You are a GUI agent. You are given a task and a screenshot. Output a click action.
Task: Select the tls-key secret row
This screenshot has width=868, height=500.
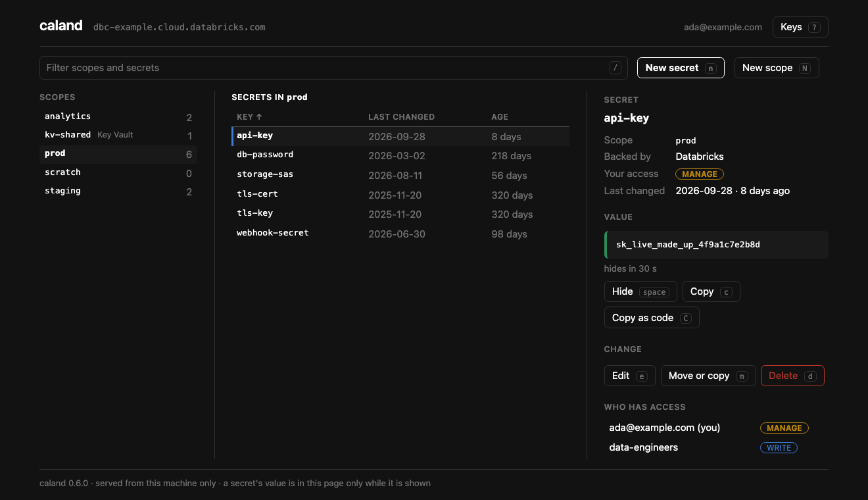(400, 214)
